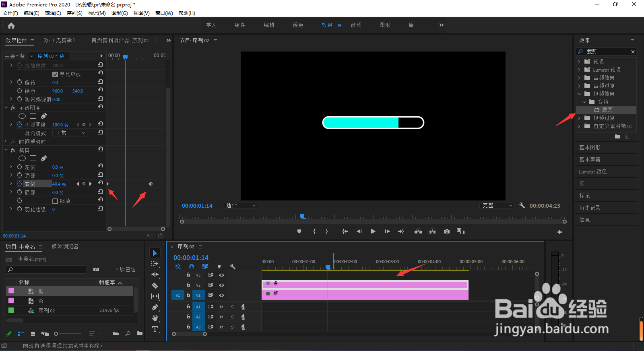Image resolution: width=644 pixels, height=351 pixels.
Task: Expand the Audio Effects folder
Action: pyautogui.click(x=579, y=78)
